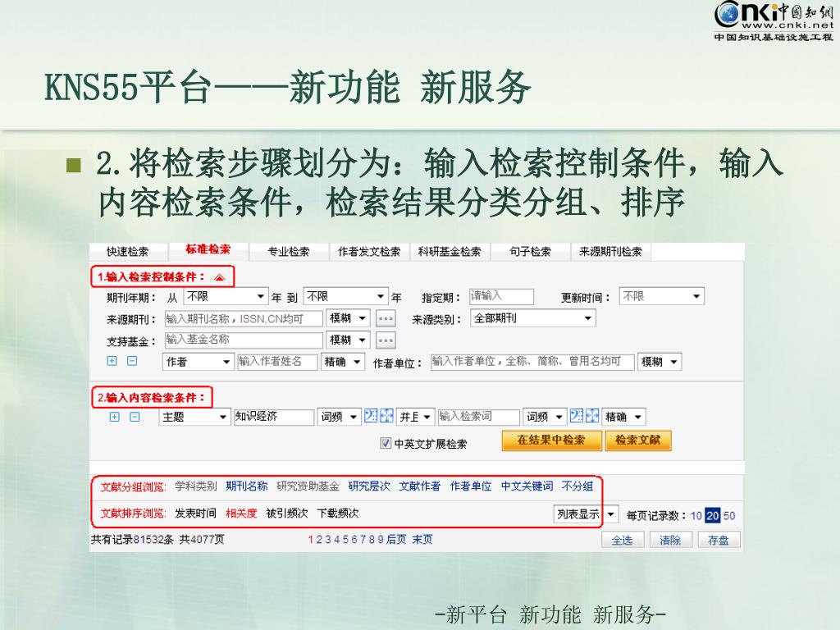
Task: Click the 全选 button
Action: click(623, 540)
